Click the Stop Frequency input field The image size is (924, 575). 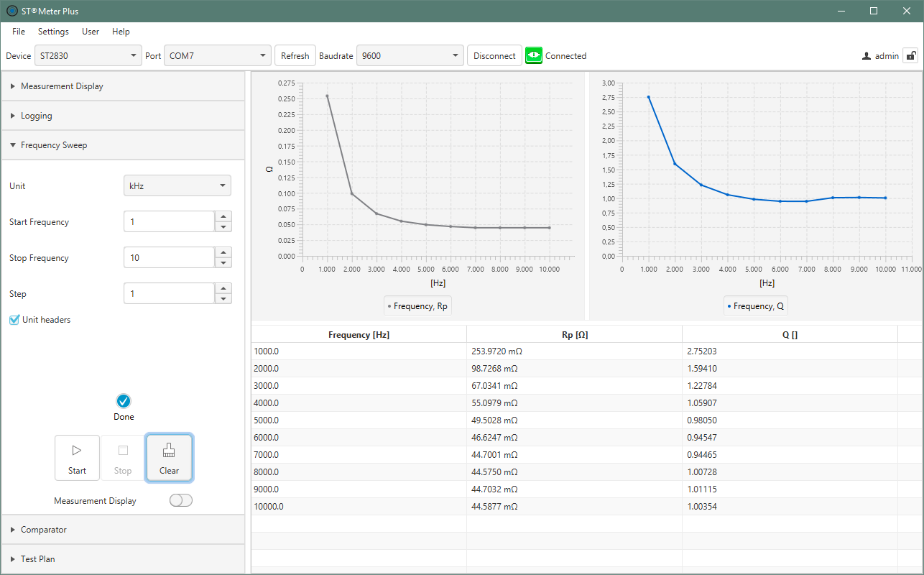169,257
